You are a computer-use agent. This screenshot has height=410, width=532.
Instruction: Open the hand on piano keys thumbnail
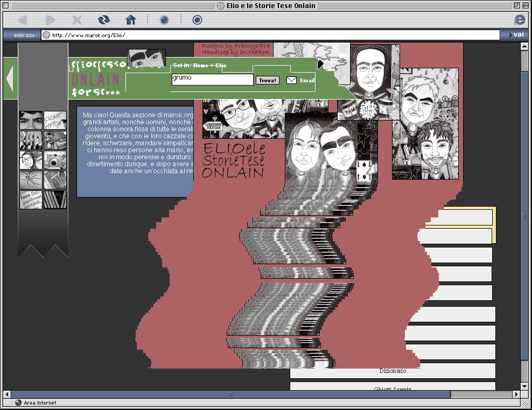[x=31, y=140]
